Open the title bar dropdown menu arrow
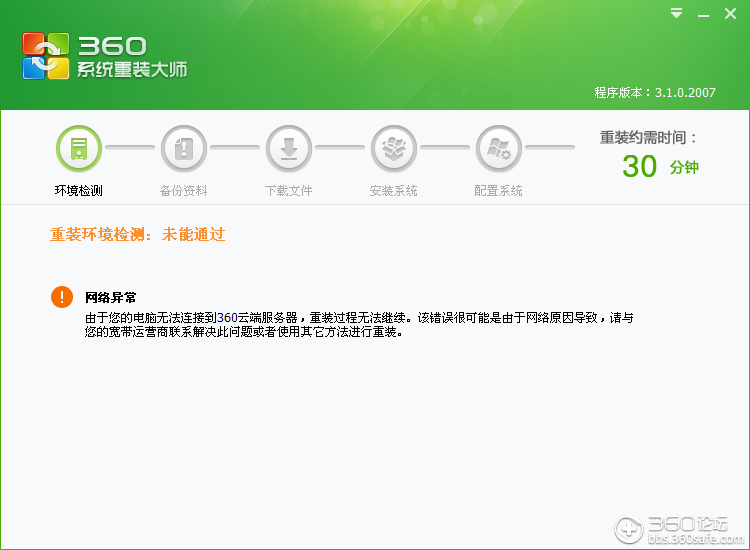This screenshot has width=750, height=550. point(676,13)
